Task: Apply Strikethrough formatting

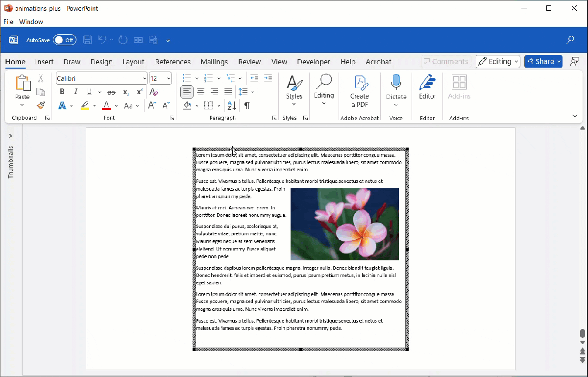Action: (x=111, y=92)
